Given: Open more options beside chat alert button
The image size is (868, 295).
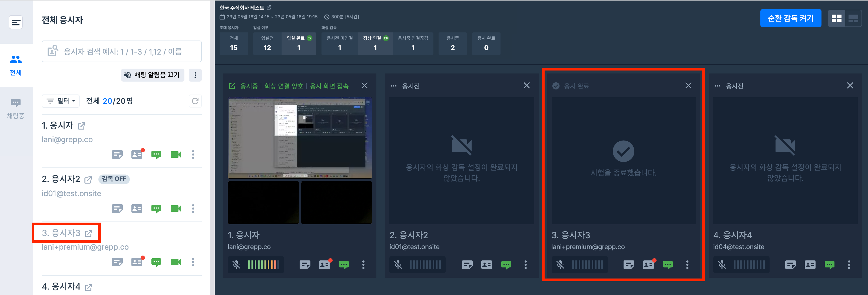Looking at the screenshot, I should coord(195,75).
